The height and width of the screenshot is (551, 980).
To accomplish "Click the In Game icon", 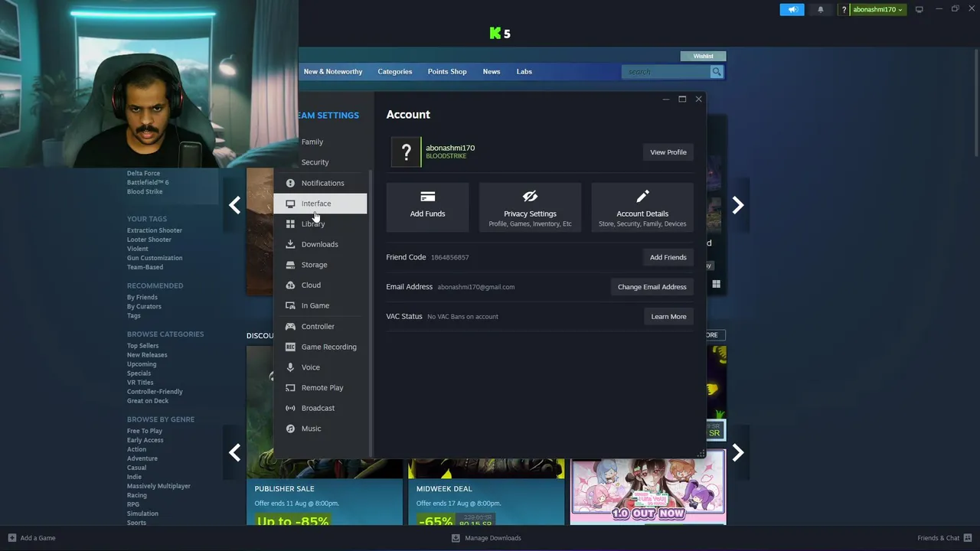I will (x=290, y=305).
